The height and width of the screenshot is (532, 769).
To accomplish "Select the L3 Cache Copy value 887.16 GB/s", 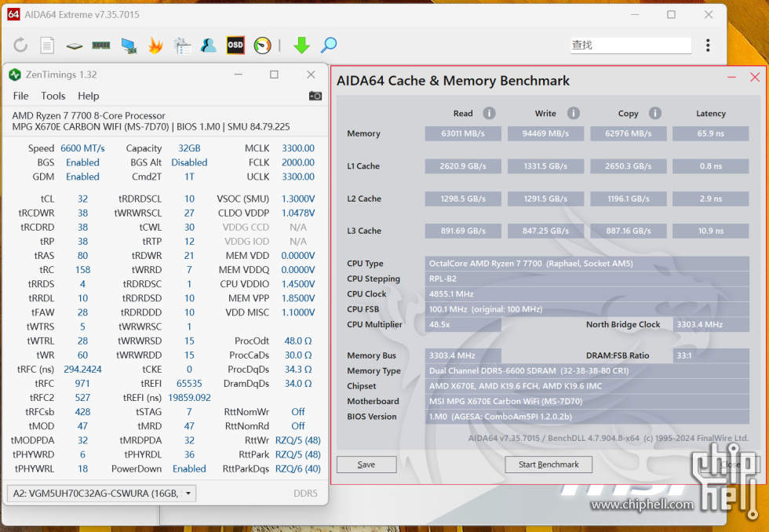I will 629,231.
